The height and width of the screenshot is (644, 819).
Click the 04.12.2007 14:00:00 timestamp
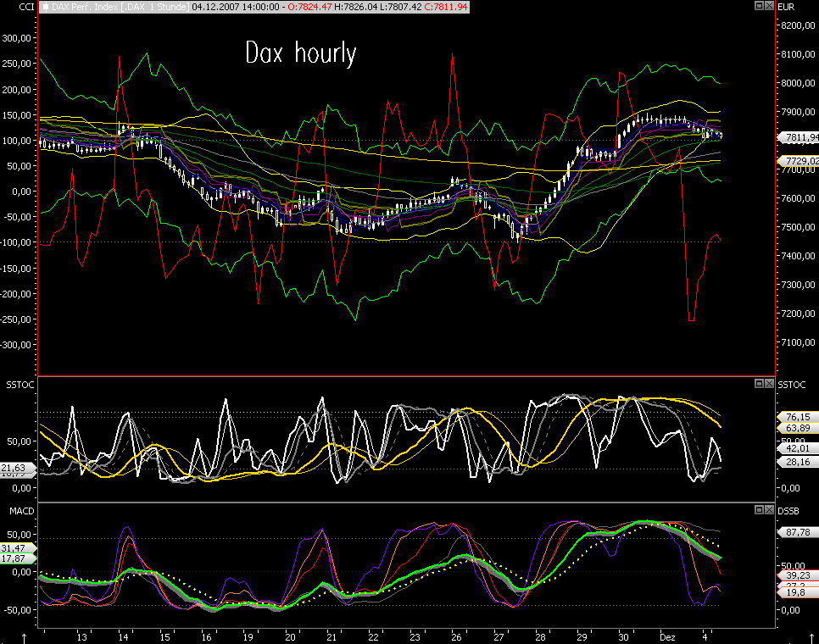(236, 7)
